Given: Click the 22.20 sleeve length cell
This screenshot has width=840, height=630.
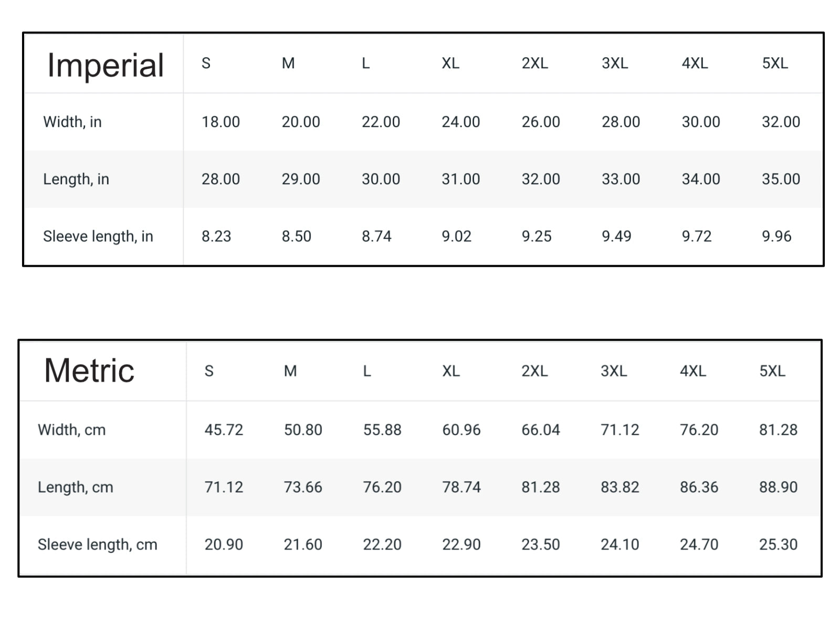Looking at the screenshot, I should 382,544.
